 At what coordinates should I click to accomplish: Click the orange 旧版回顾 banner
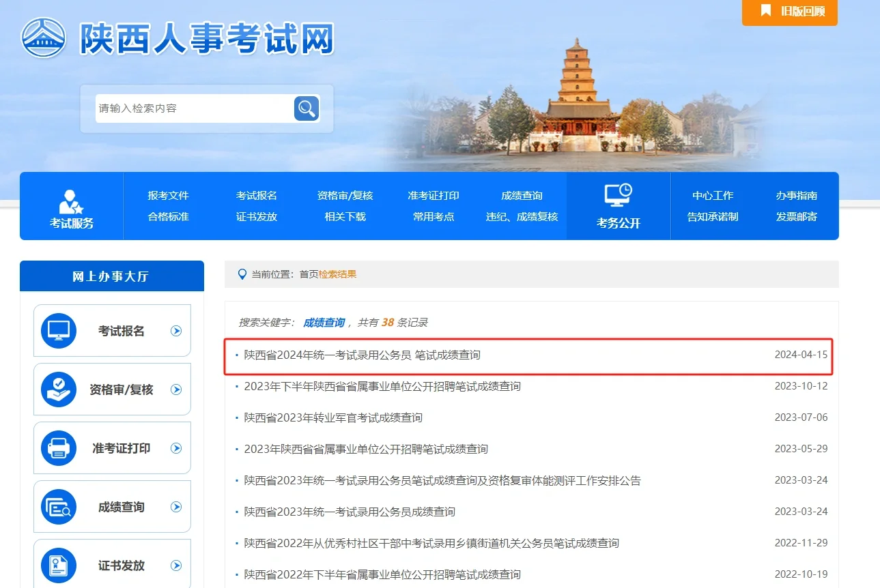point(789,13)
